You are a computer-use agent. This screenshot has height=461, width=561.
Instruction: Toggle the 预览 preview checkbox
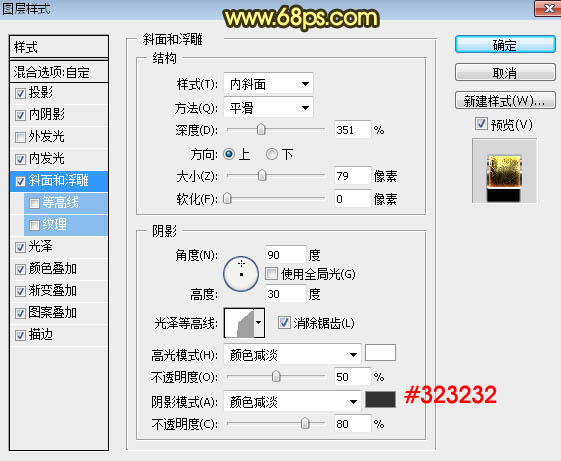pyautogui.click(x=481, y=124)
